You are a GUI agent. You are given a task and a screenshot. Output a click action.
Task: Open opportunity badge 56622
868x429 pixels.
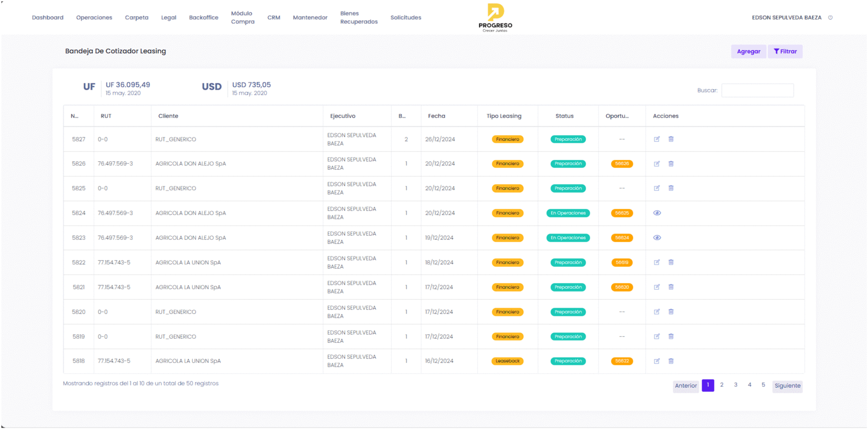622,361
